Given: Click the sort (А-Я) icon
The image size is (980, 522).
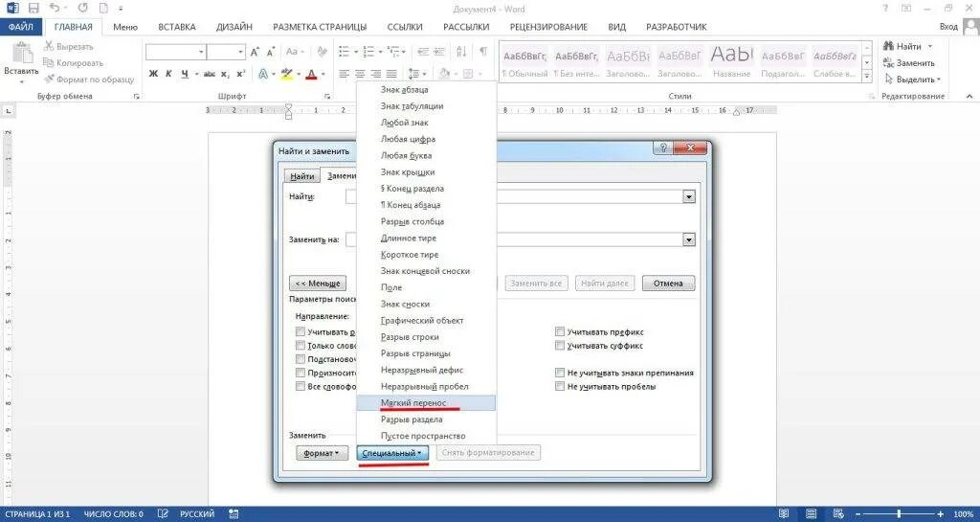Looking at the screenshot, I should pyautogui.click(x=461, y=52).
